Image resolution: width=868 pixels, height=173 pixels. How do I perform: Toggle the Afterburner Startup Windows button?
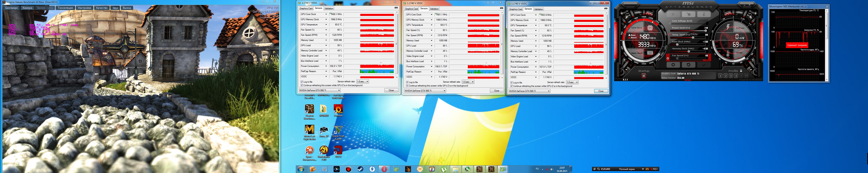(x=644, y=75)
